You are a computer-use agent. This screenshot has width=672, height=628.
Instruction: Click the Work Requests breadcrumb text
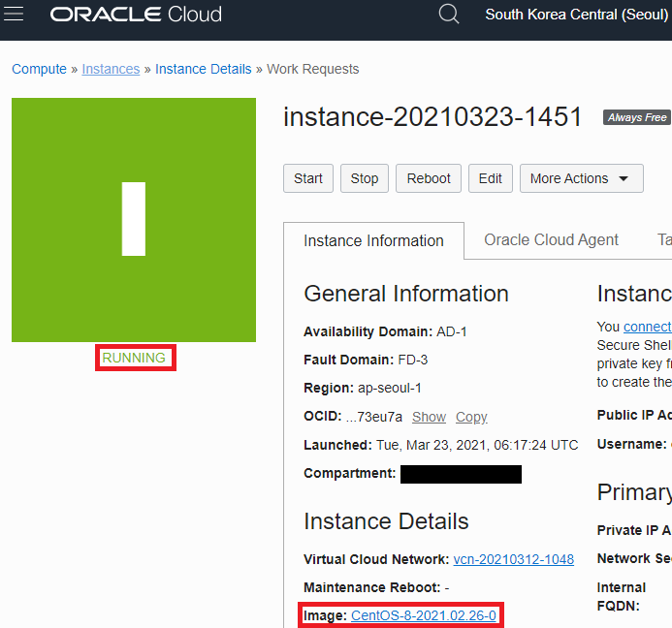click(x=313, y=69)
